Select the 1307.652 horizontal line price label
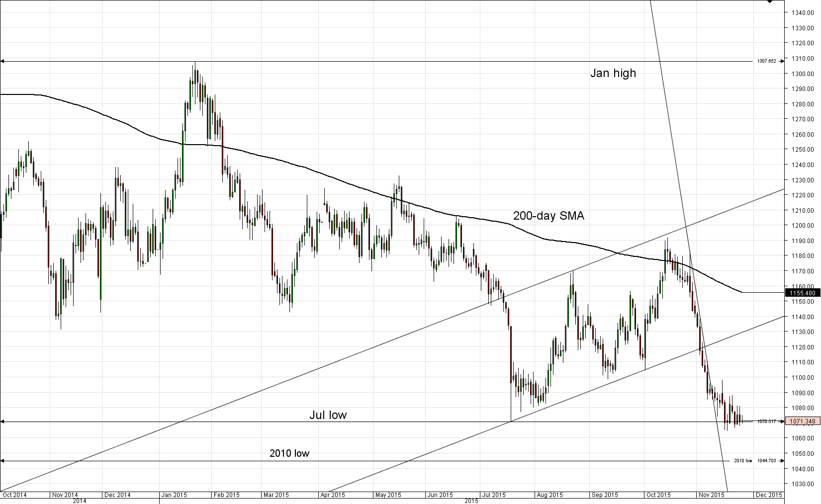This screenshot has width=821, height=504. (766, 61)
